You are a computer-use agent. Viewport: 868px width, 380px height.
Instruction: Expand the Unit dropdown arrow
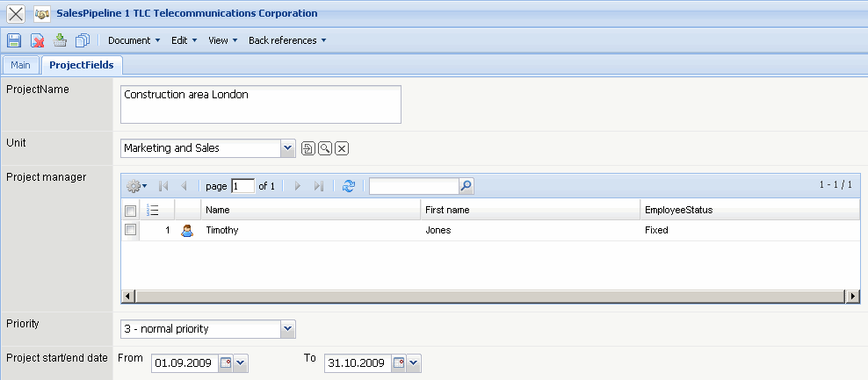(288, 148)
